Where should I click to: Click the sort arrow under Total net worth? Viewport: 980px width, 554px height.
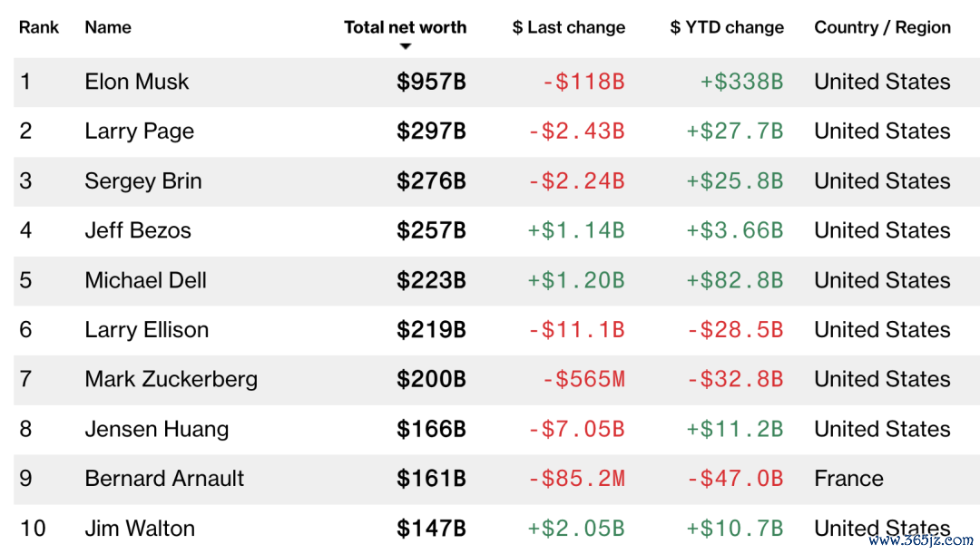405,46
